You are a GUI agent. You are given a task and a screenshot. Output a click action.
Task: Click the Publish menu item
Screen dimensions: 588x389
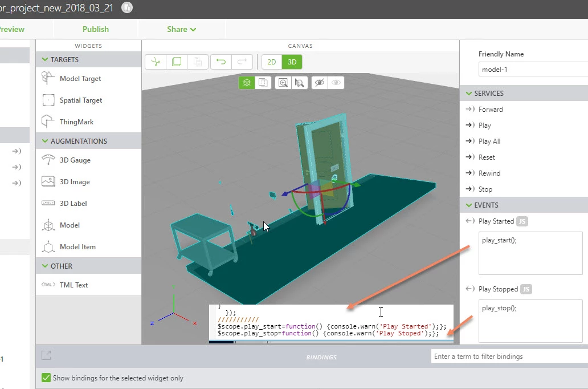click(x=96, y=29)
